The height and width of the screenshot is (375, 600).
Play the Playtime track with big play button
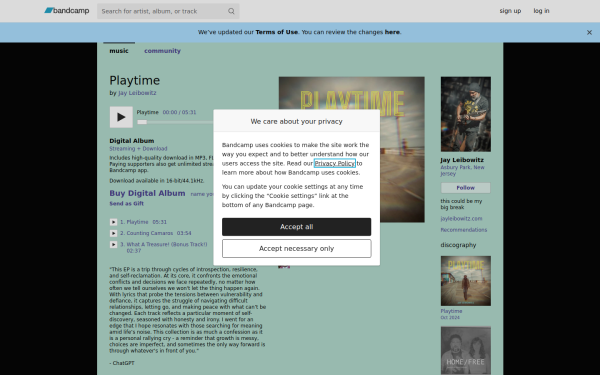coord(121,117)
